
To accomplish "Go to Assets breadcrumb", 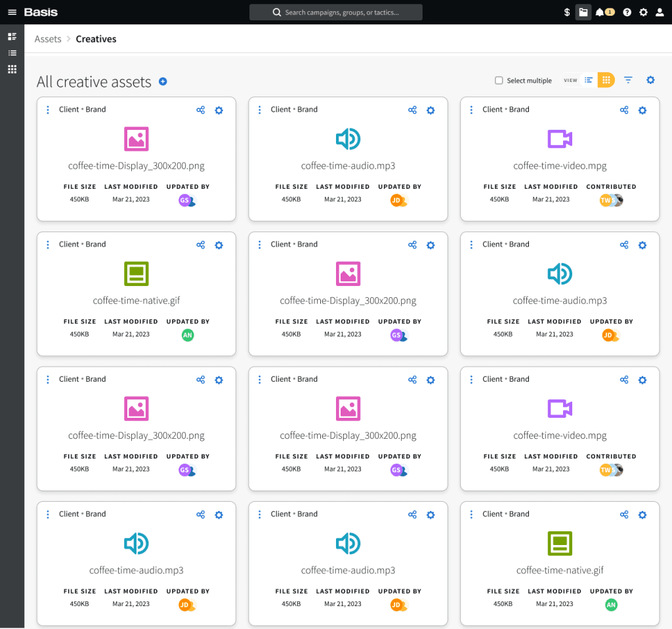I will pyautogui.click(x=48, y=39).
